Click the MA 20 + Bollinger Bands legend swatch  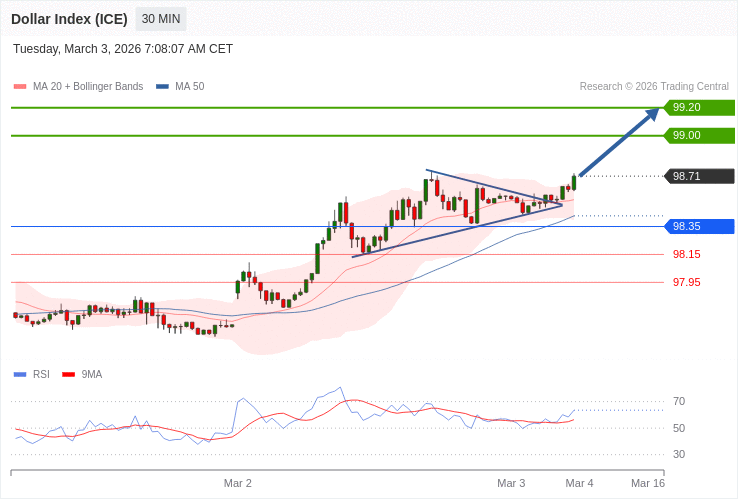click(20, 87)
